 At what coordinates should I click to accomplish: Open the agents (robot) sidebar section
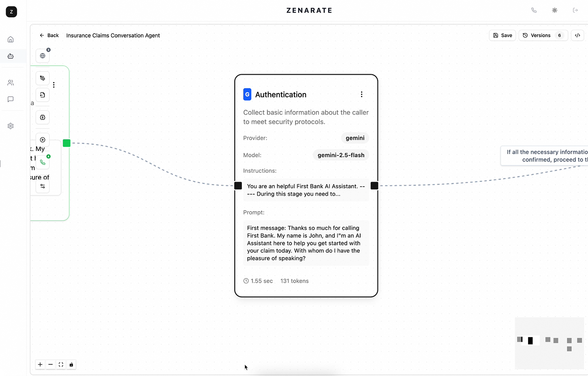(x=11, y=56)
